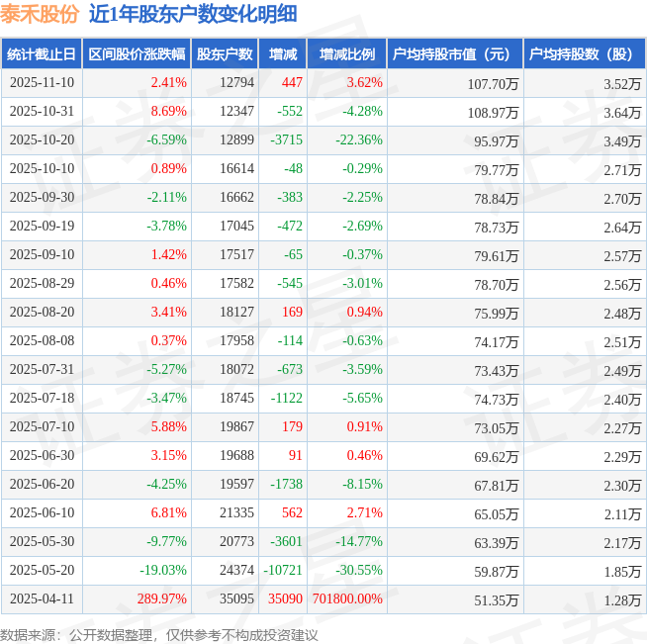The height and width of the screenshot is (644, 647).
Task: Click the date cell 2025-08-20
Action: tap(43, 312)
